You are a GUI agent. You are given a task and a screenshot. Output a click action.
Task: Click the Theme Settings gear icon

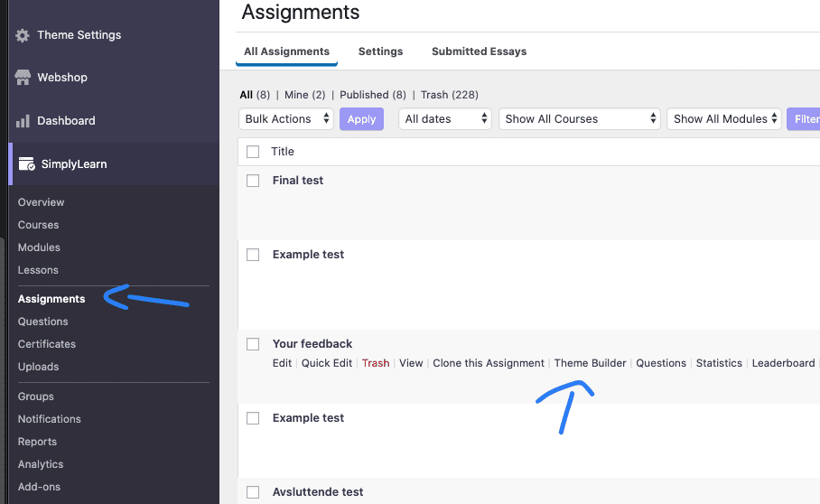pos(23,35)
